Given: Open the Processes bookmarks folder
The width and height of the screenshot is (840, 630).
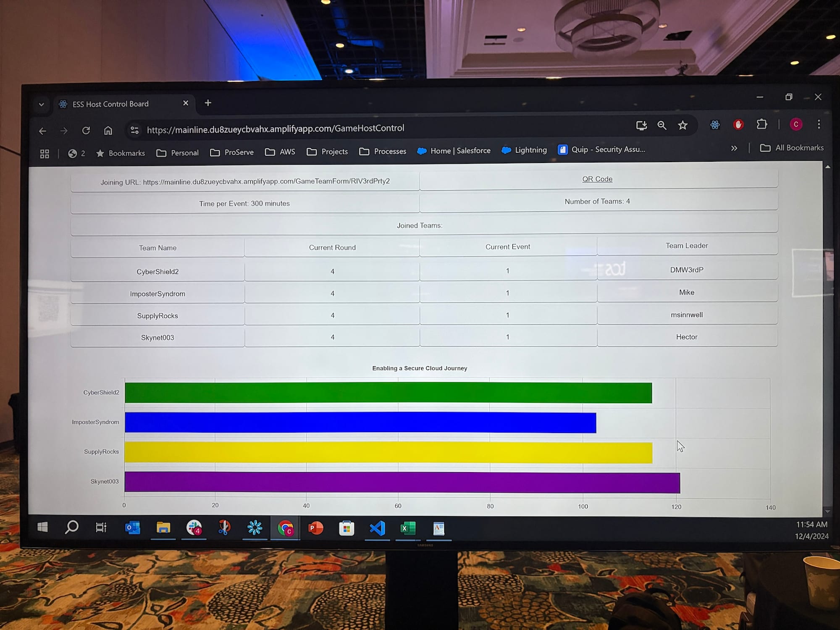Looking at the screenshot, I should 383,151.
